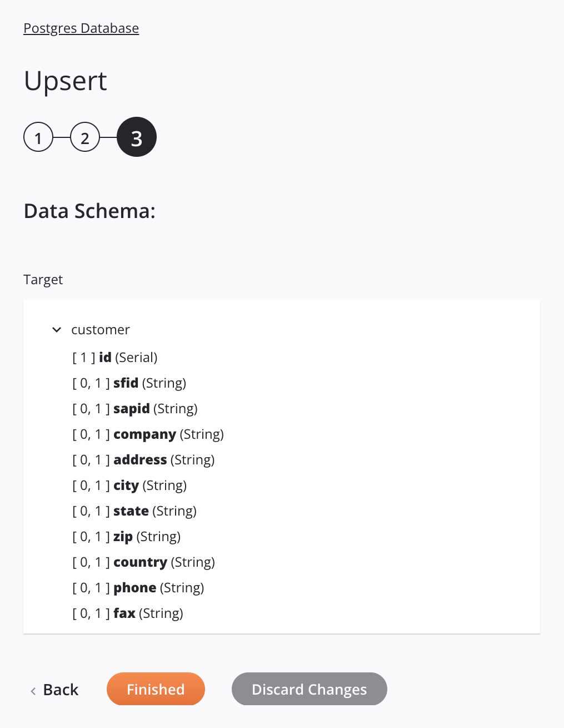Select the city field
Screen dimensions: 564x728
click(x=129, y=485)
